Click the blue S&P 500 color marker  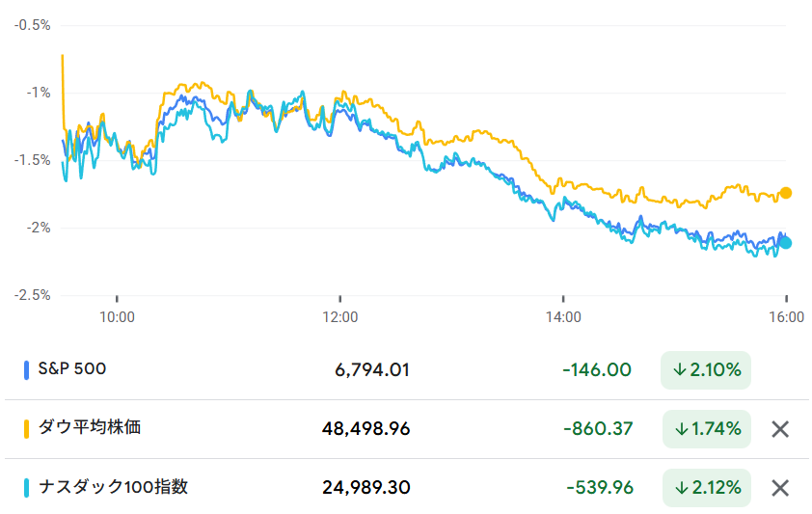pos(27,369)
